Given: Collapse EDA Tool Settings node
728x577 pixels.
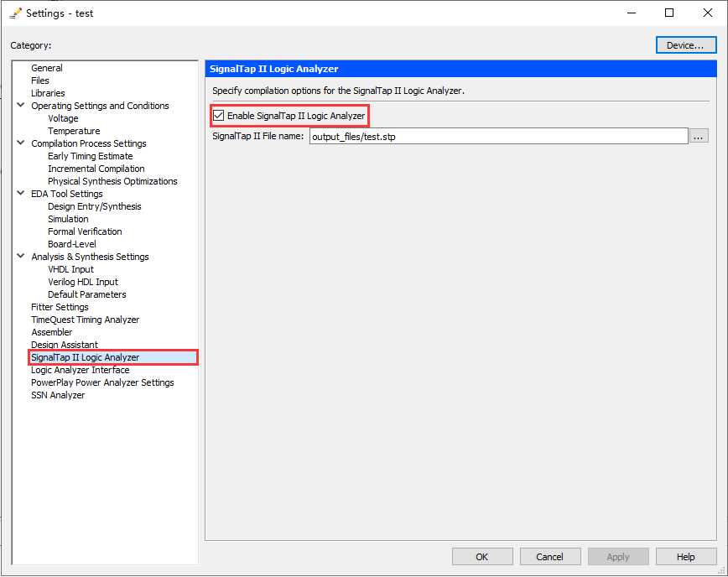Looking at the screenshot, I should click(21, 193).
